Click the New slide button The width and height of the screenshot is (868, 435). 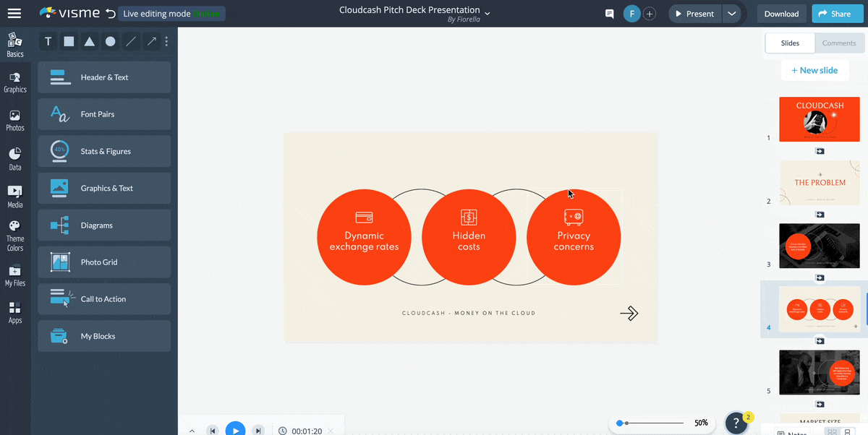815,70
